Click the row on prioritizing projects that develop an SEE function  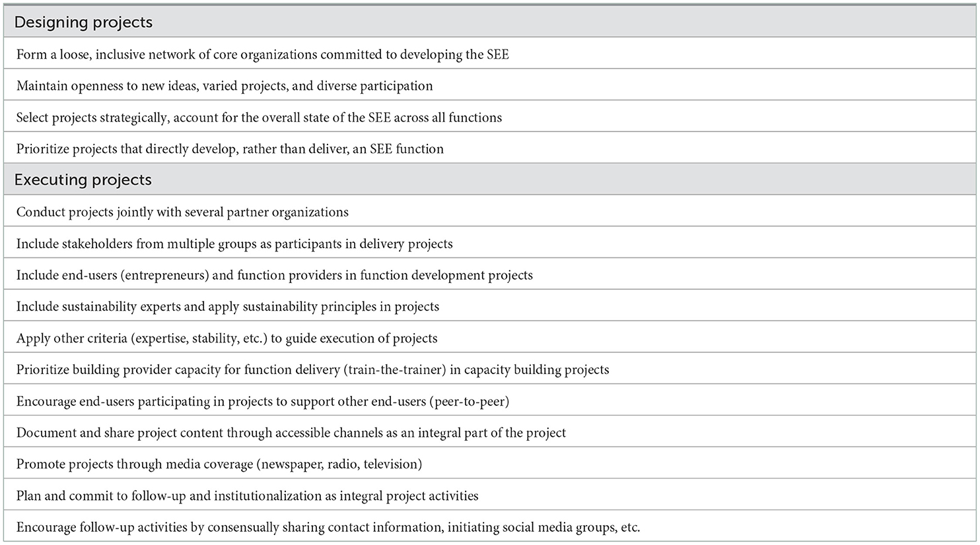click(230, 149)
